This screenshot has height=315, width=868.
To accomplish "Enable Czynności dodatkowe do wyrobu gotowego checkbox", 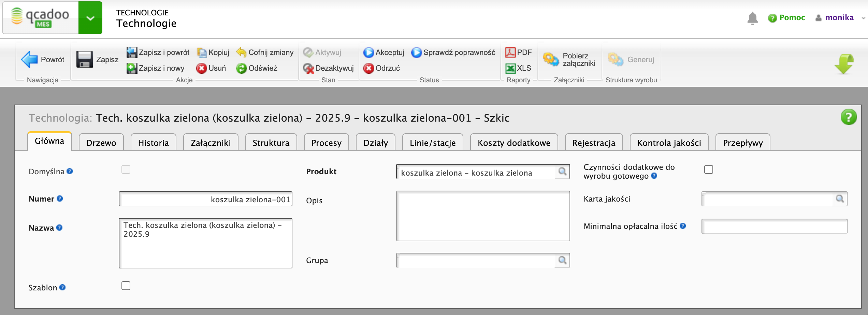I will pyautogui.click(x=708, y=169).
